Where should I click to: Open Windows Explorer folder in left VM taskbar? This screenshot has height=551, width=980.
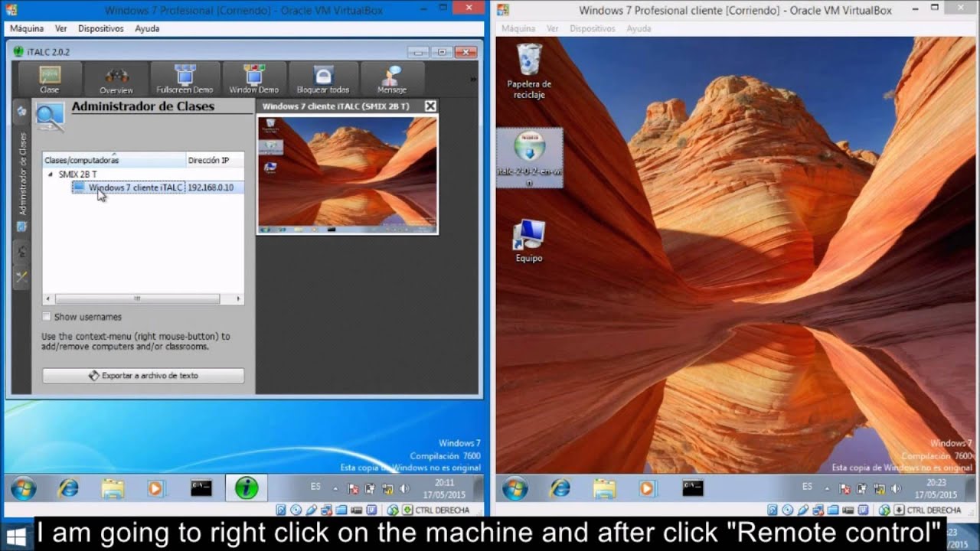coord(113,488)
